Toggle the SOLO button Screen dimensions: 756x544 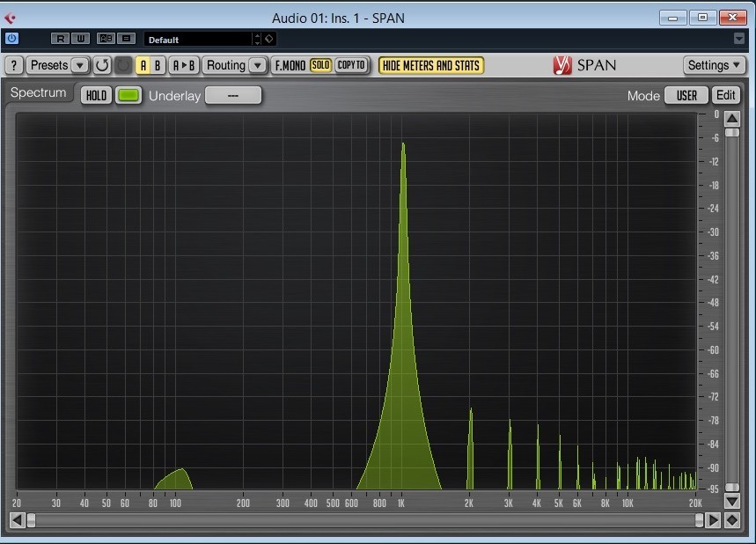click(320, 64)
